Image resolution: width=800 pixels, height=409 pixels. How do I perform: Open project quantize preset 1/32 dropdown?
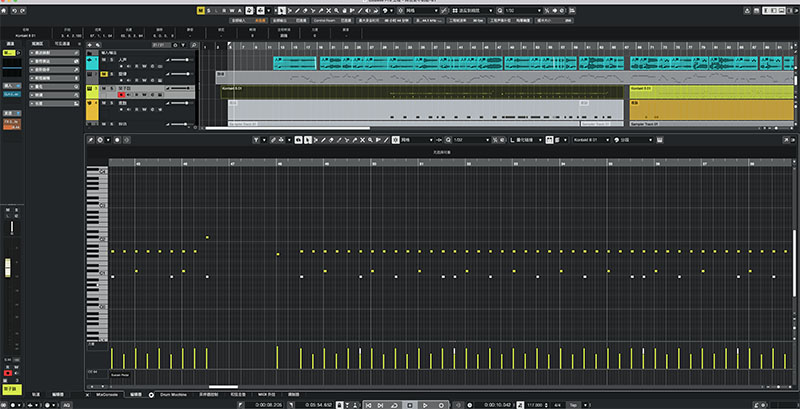522,10
